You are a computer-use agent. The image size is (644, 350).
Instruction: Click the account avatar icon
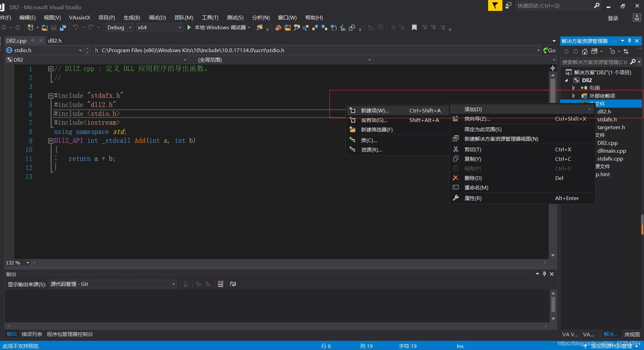[637, 18]
